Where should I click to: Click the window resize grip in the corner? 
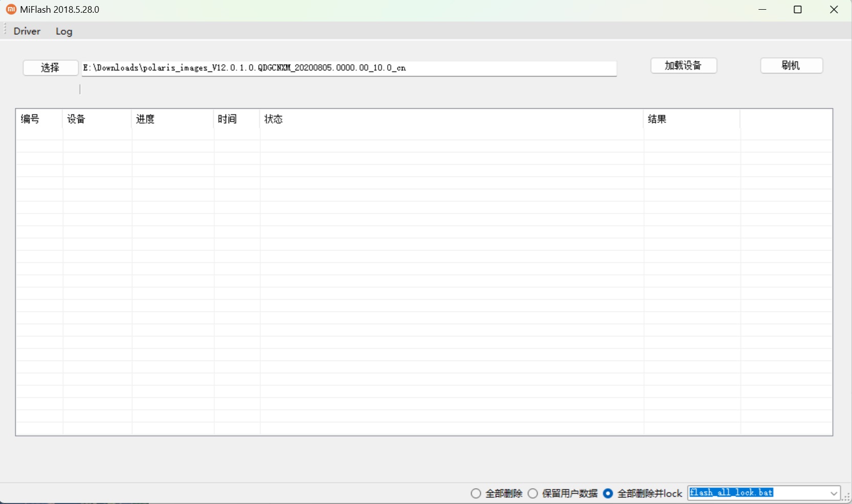pos(846,497)
